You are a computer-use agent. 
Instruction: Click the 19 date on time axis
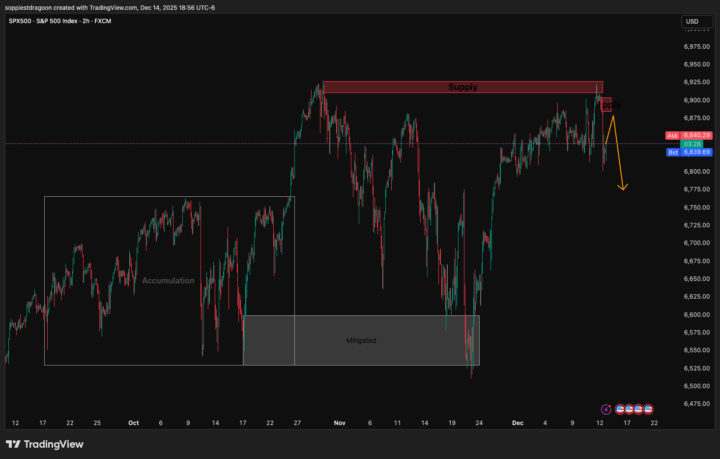pyautogui.click(x=452, y=423)
